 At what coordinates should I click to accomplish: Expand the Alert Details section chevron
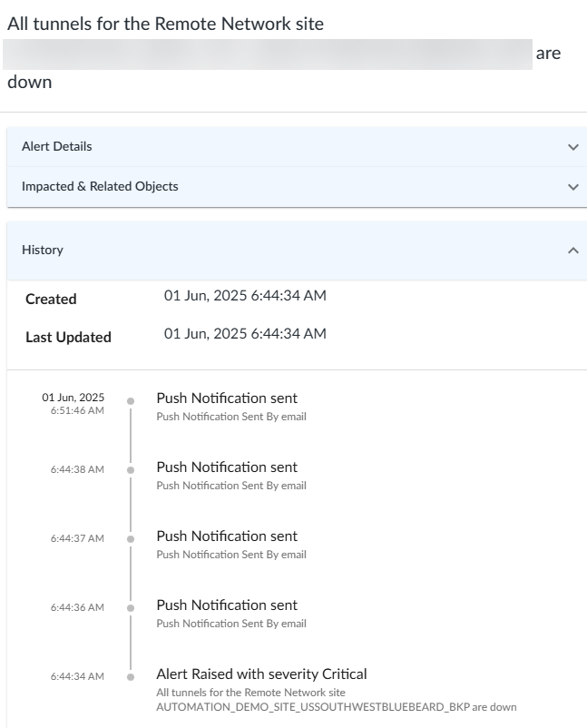pyautogui.click(x=572, y=147)
